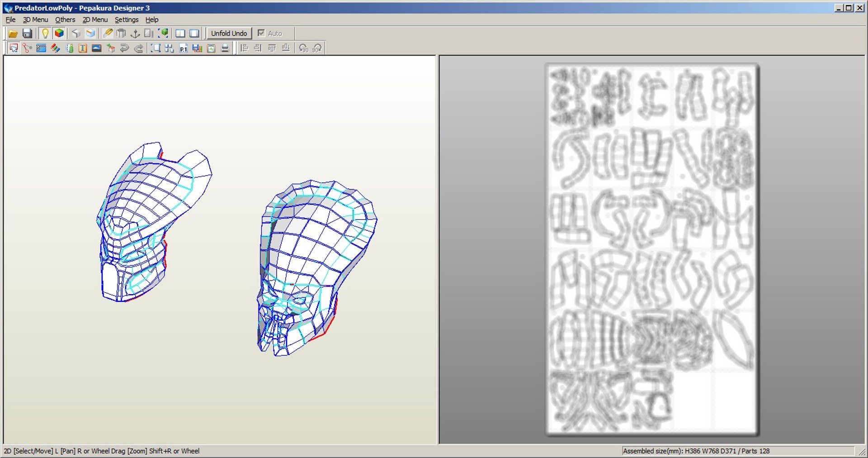868x458 pixels.
Task: Click the printer icon to print
Action: pos(225,48)
